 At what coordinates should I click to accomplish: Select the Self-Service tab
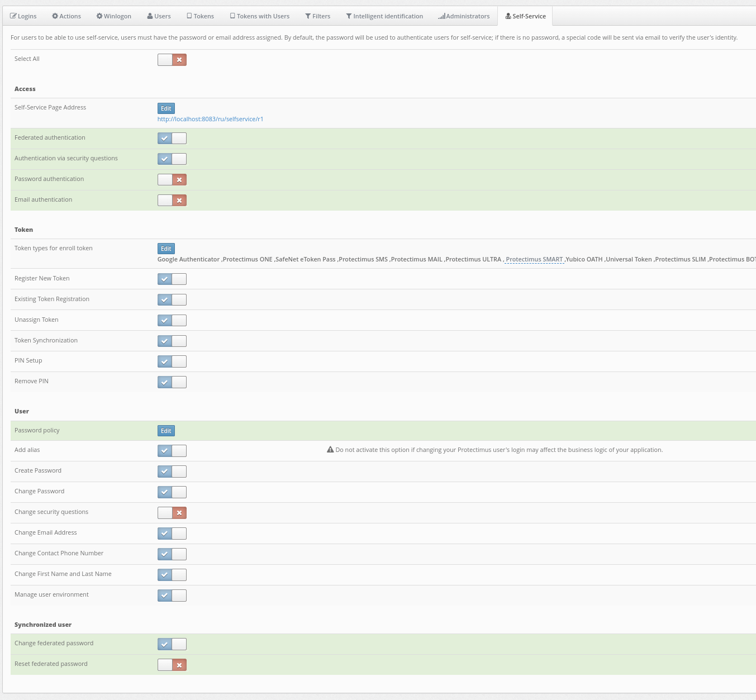point(525,16)
